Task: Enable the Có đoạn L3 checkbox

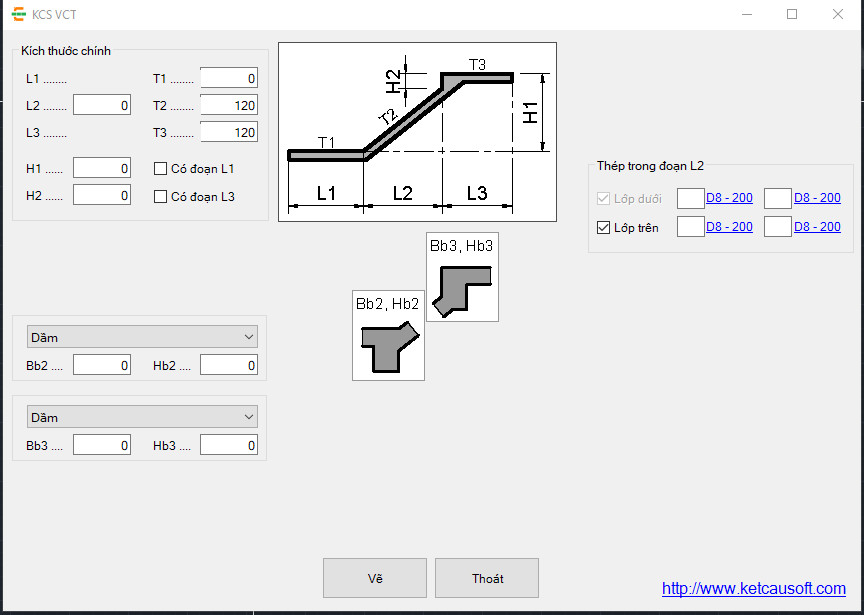Action: 160,197
